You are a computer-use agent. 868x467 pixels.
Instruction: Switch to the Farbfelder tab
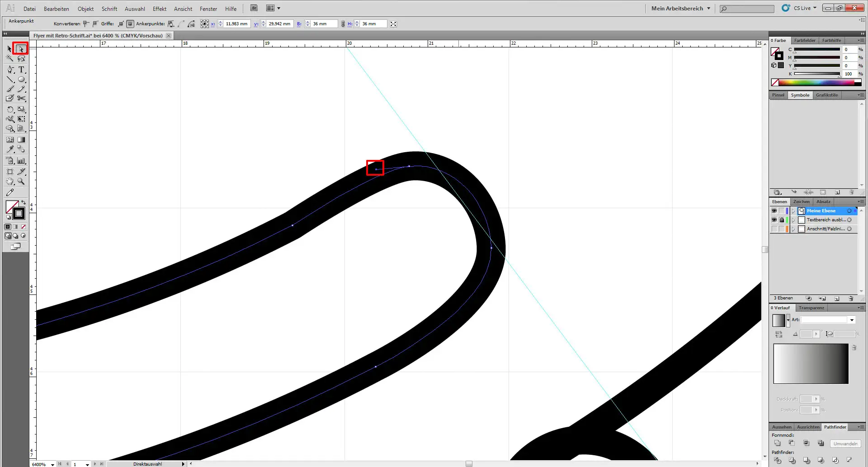pyautogui.click(x=805, y=40)
